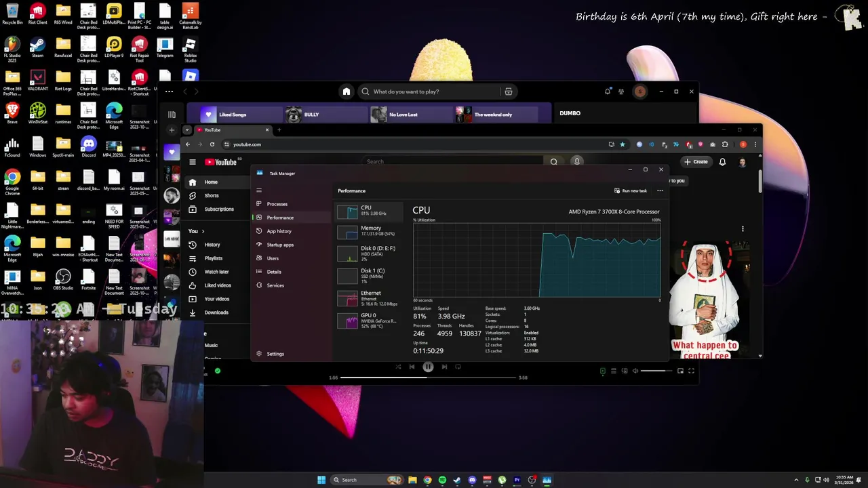
Task: Open new tab in Chrome
Action: tap(279, 130)
